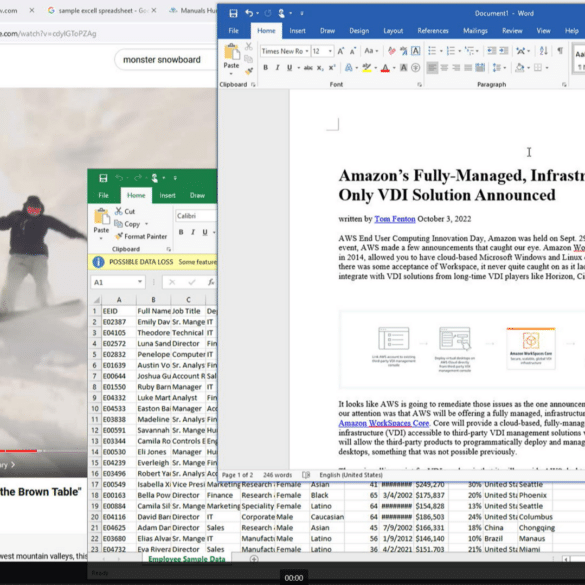Open Word Insert tab
The height and width of the screenshot is (585, 585).
click(297, 31)
